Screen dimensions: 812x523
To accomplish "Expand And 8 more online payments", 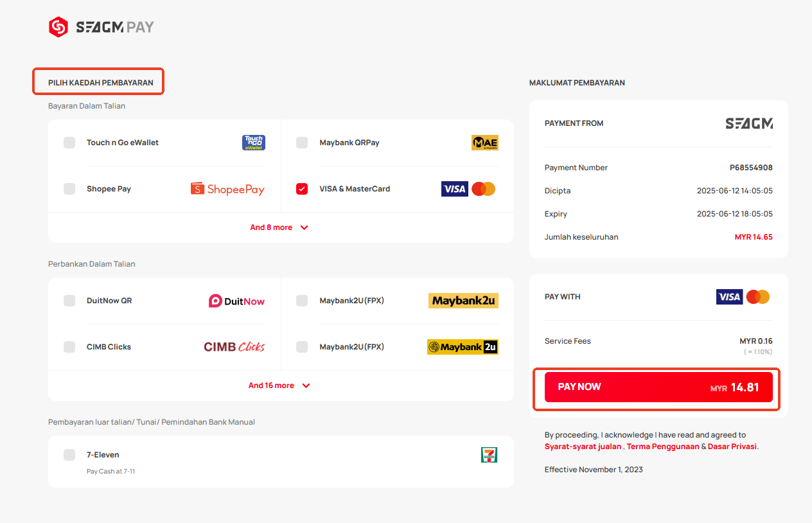I will 279,227.
